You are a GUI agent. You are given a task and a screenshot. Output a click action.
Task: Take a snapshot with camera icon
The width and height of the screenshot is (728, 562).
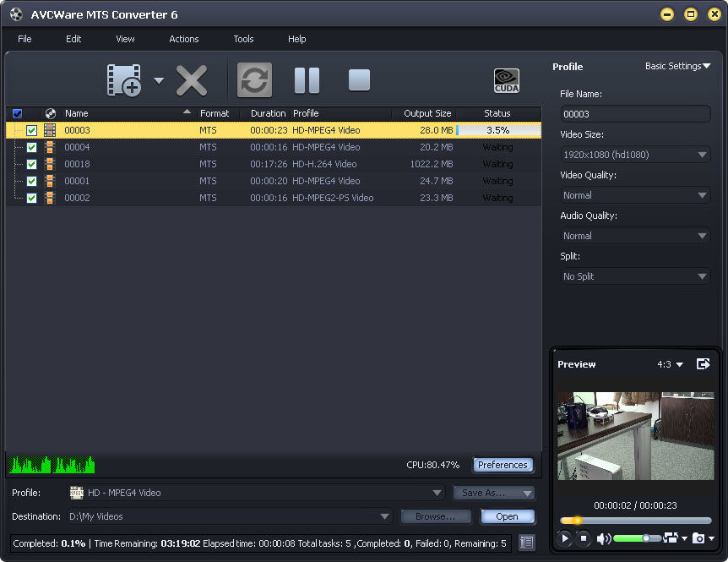(698, 537)
